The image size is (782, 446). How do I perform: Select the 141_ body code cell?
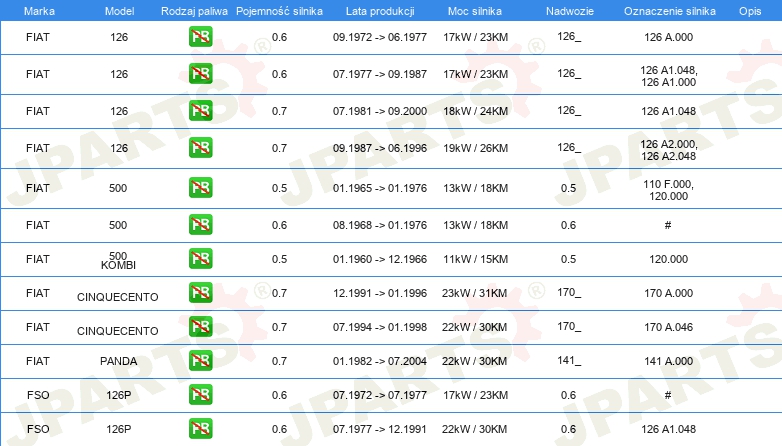569,360
